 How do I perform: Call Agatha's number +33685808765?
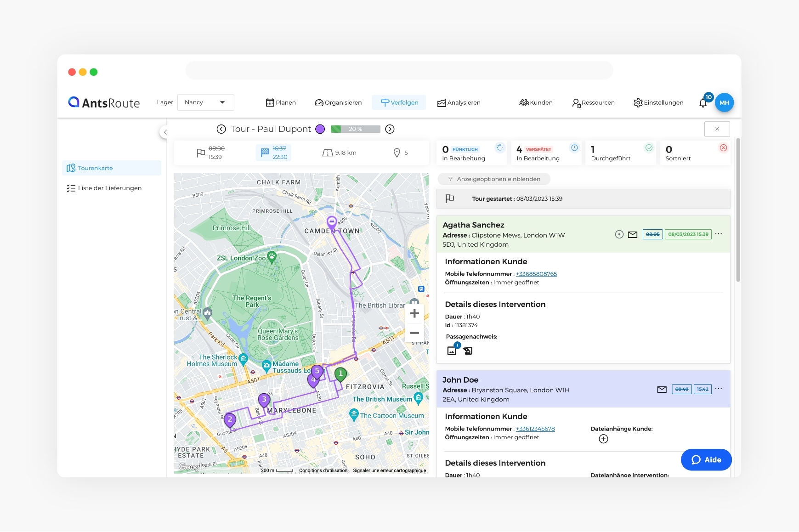coord(536,274)
